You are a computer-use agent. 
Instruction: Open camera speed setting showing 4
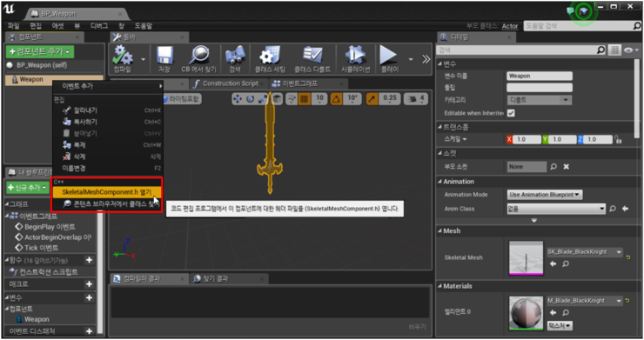[x=416, y=98]
